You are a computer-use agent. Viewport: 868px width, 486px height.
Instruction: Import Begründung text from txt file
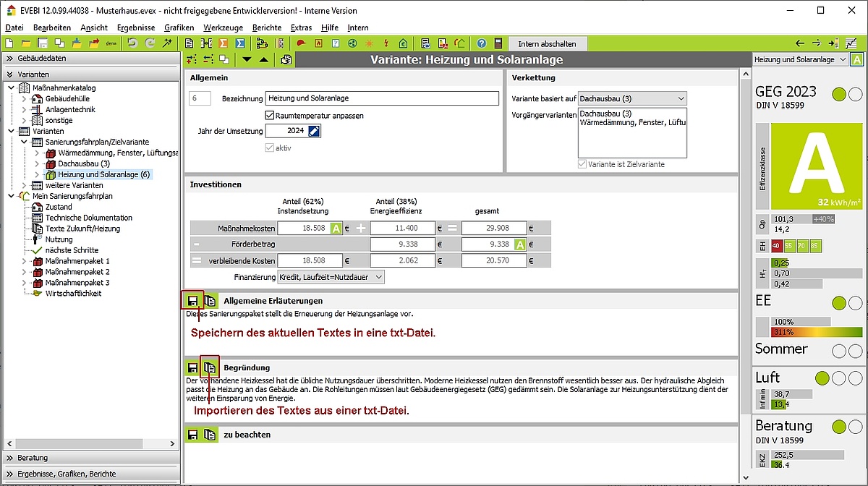click(x=209, y=367)
